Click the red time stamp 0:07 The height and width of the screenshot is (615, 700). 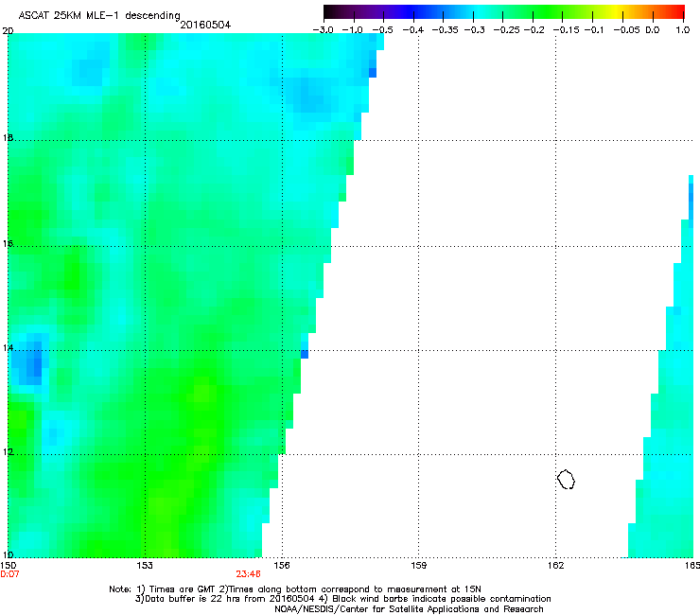click(x=9, y=574)
